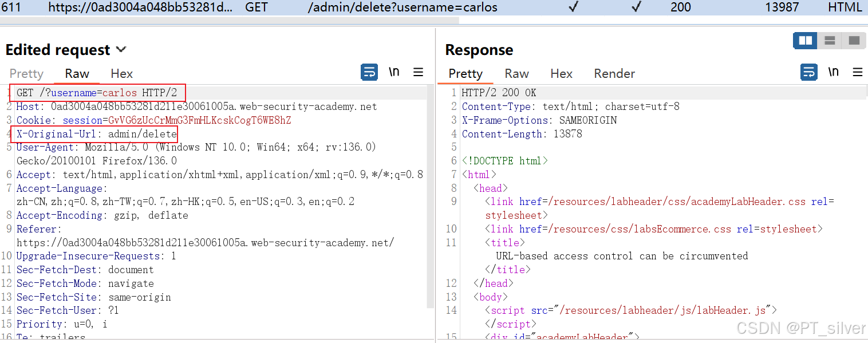Open response pane hamburger options menu
The image size is (868, 343).
pyautogui.click(x=857, y=72)
